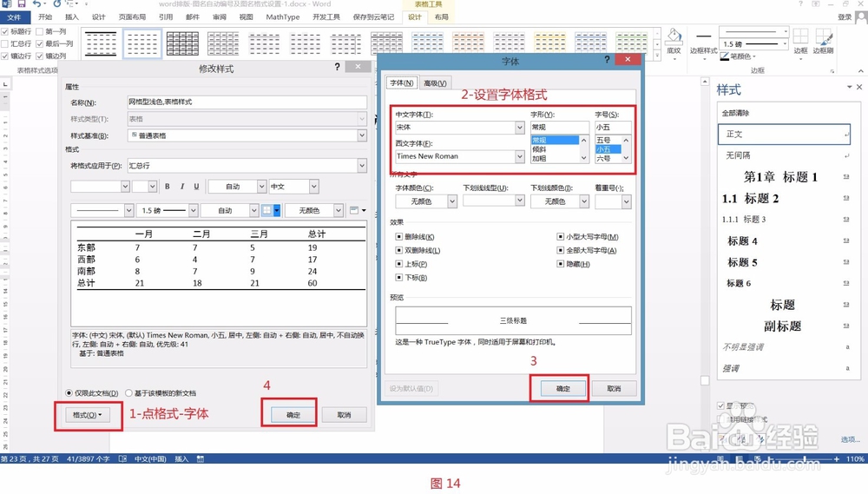Toggle the 标题行 checkbox
Viewport: 868px width, 494px height.
coord(5,31)
